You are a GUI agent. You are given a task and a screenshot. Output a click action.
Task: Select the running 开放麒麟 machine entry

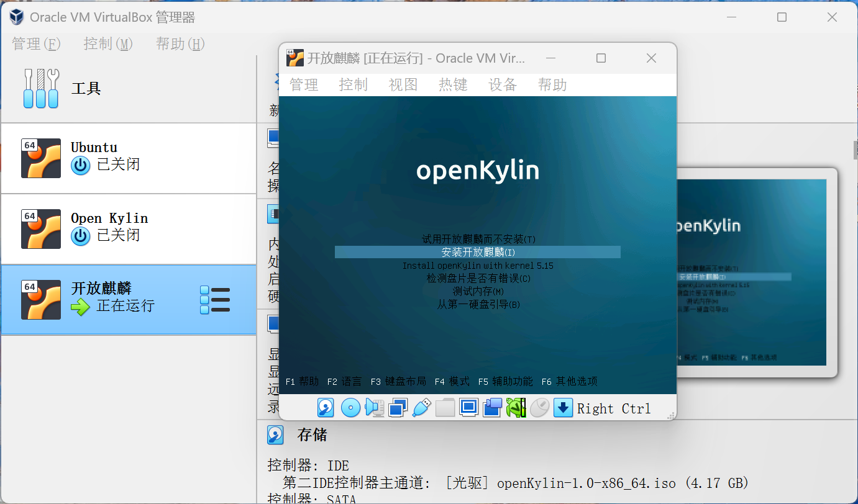click(x=129, y=300)
